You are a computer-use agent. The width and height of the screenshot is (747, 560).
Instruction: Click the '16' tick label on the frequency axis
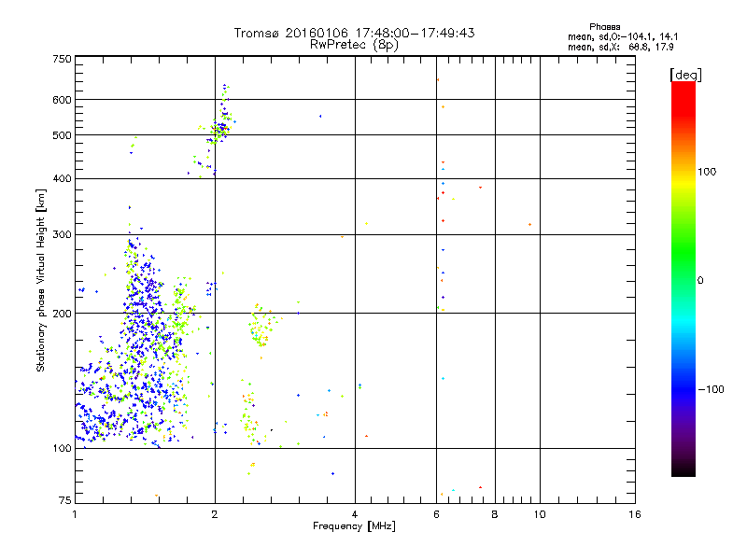tap(635, 514)
